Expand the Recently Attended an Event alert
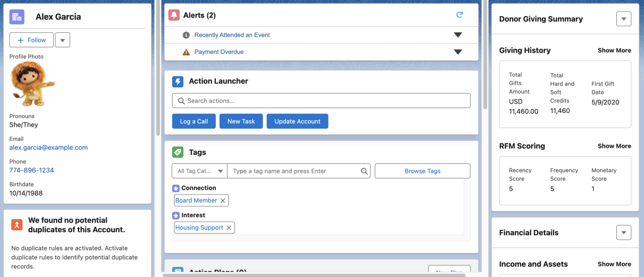The height and width of the screenshot is (277, 644). [458, 35]
